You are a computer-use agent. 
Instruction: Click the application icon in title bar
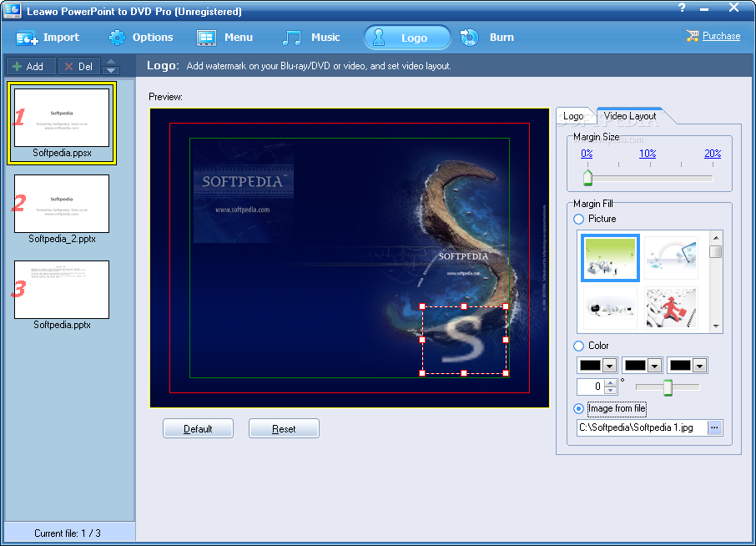point(12,10)
